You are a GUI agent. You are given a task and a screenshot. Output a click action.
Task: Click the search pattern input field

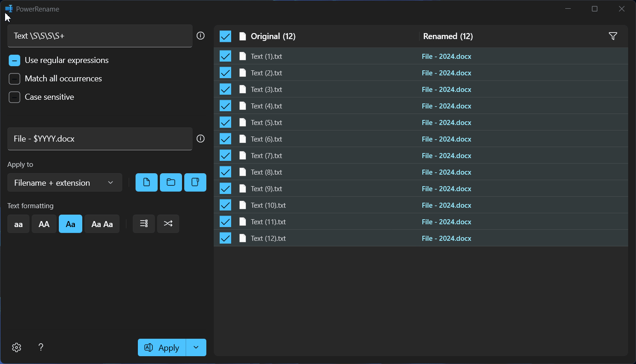100,36
